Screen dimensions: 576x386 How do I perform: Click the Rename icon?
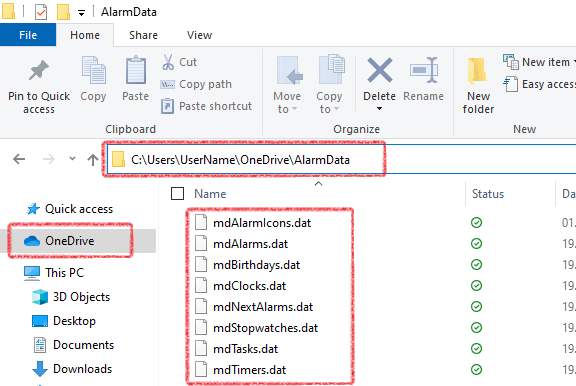point(424,70)
